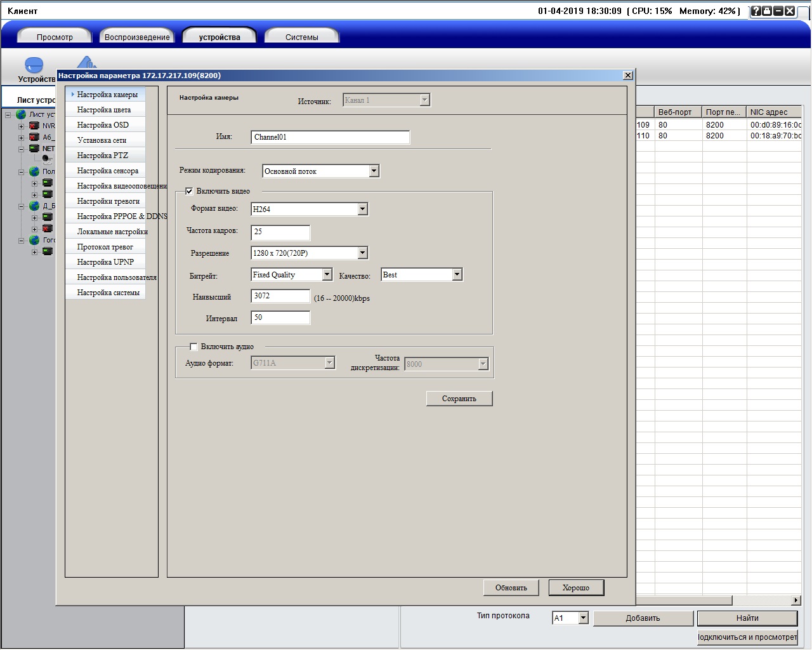The width and height of the screenshot is (812, 650).
Task: Switch to the 'Воспроизведение' tab
Action: click(137, 37)
